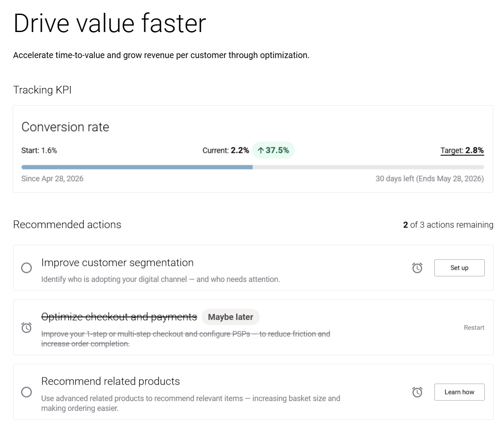Click the Conversion rate KPI heading
Image resolution: width=504 pixels, height=430 pixels.
click(65, 127)
